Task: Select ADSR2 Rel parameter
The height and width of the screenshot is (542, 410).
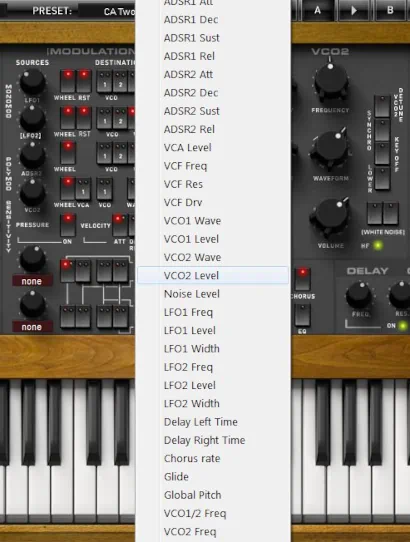Action: [x=213, y=130]
